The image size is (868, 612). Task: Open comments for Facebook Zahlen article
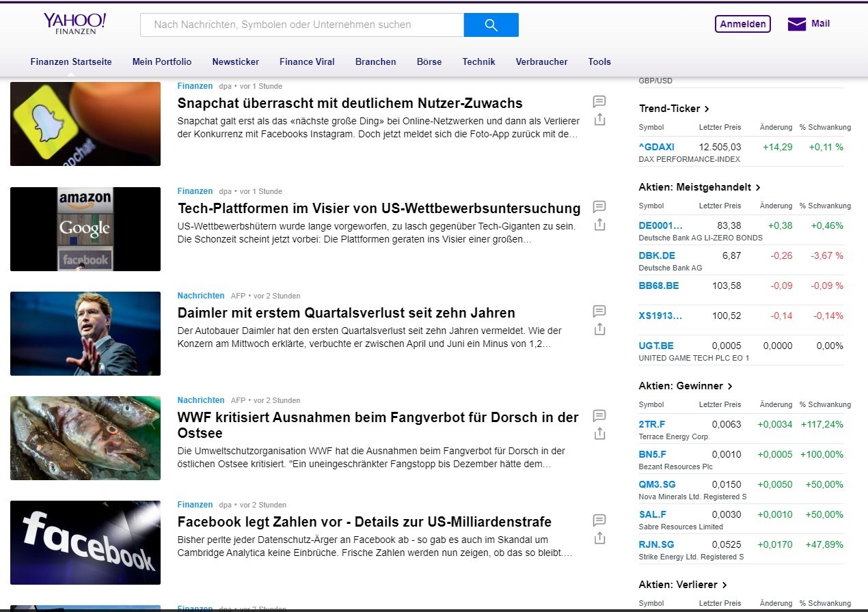[599, 520]
